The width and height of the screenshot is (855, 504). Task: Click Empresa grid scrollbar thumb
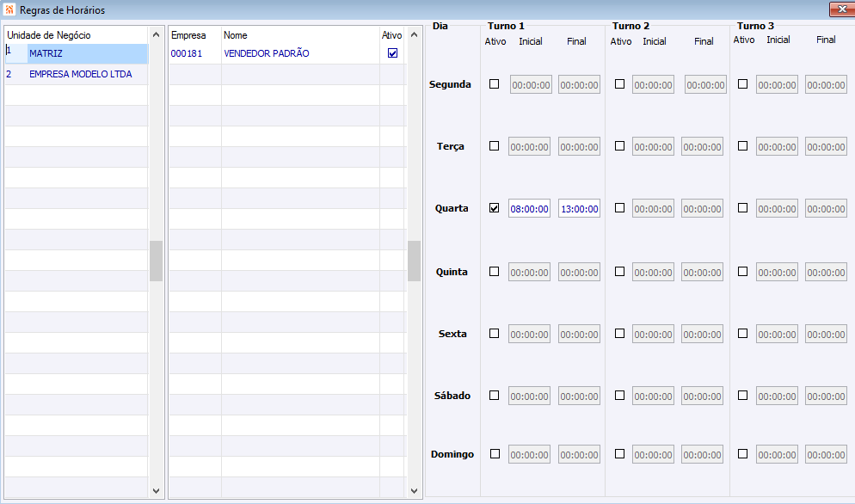pyautogui.click(x=414, y=261)
